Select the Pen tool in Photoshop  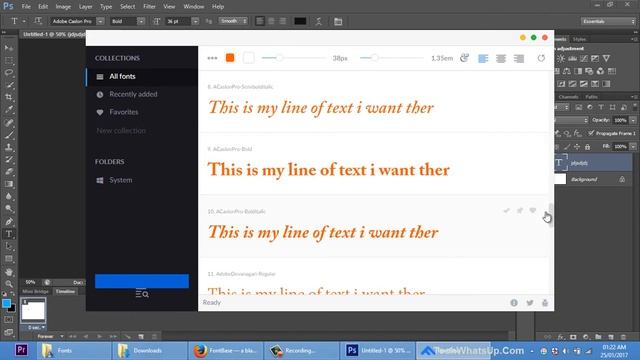click(x=9, y=222)
